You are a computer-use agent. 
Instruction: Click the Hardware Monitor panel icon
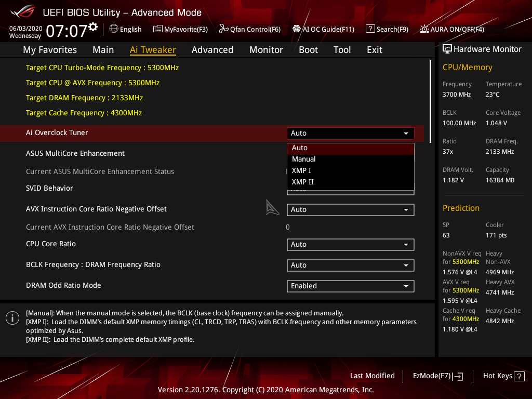pyautogui.click(x=448, y=48)
